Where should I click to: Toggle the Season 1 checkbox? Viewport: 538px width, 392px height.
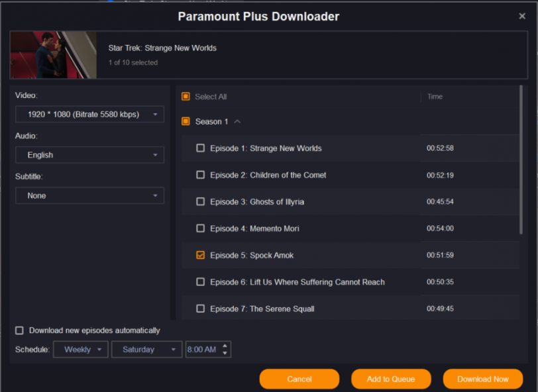click(x=186, y=121)
